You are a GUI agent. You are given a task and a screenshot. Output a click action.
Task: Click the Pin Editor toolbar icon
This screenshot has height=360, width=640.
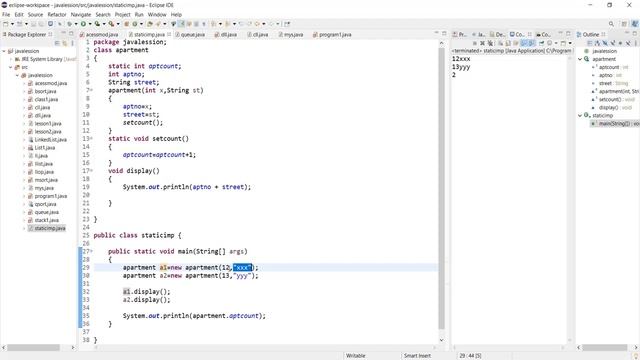(287, 24)
